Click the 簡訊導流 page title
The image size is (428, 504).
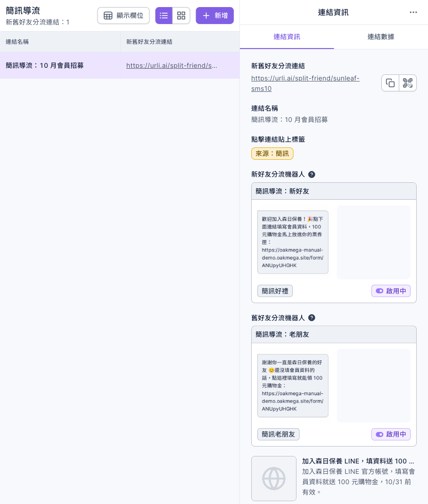23,11
